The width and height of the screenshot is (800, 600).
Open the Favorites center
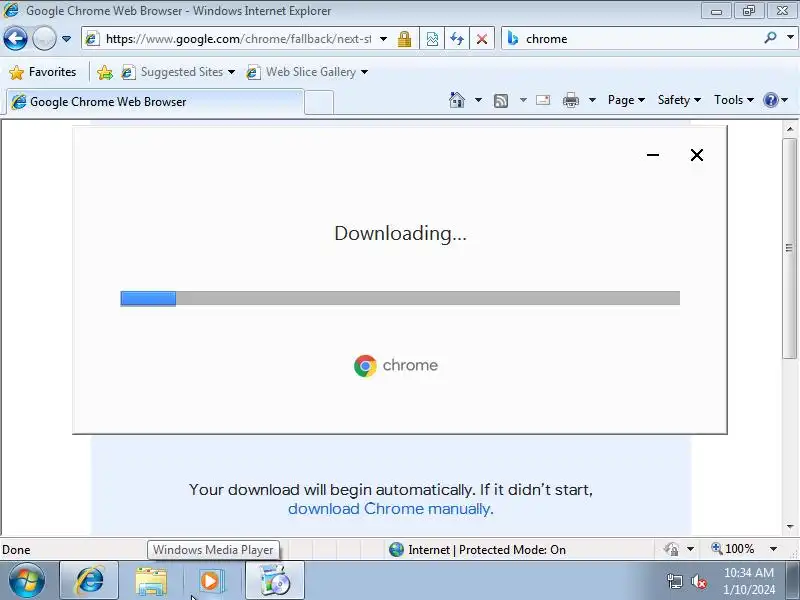pos(43,72)
